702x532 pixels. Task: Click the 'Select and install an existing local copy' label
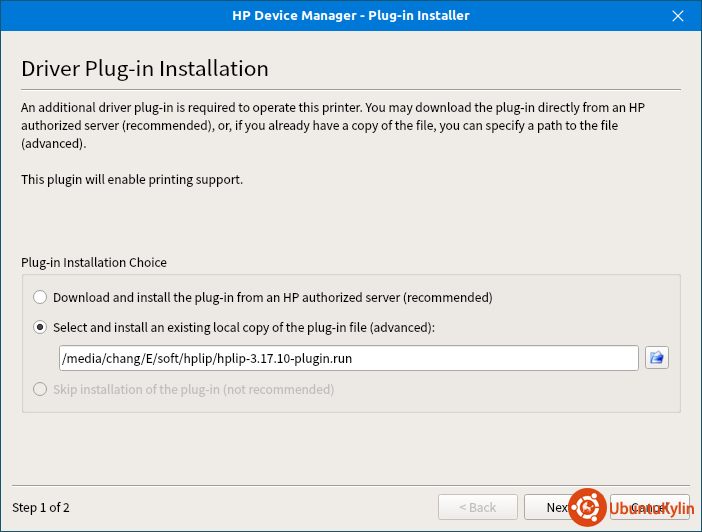(244, 327)
